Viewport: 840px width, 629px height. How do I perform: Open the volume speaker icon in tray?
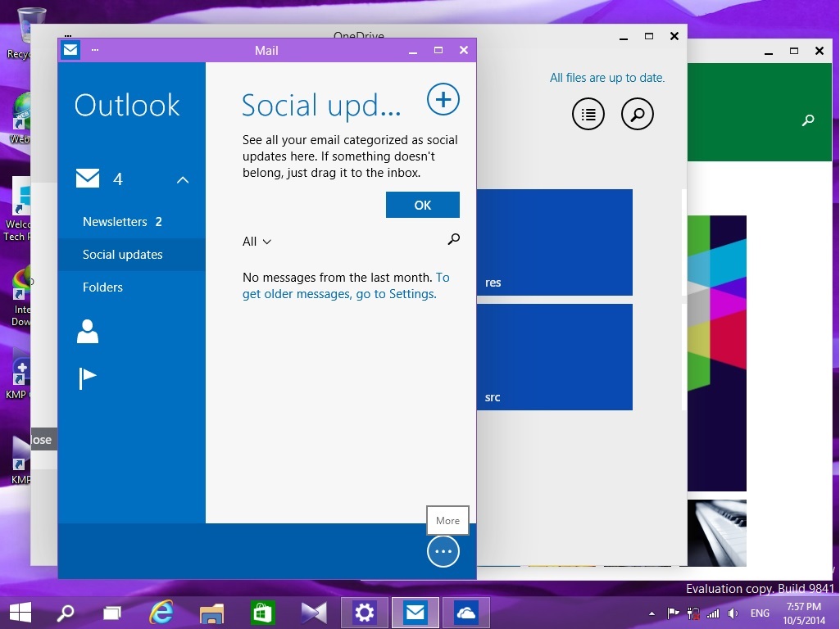tap(733, 613)
